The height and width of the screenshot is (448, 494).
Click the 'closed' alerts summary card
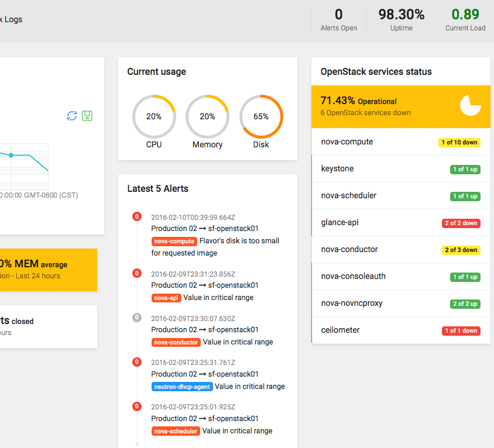49,326
